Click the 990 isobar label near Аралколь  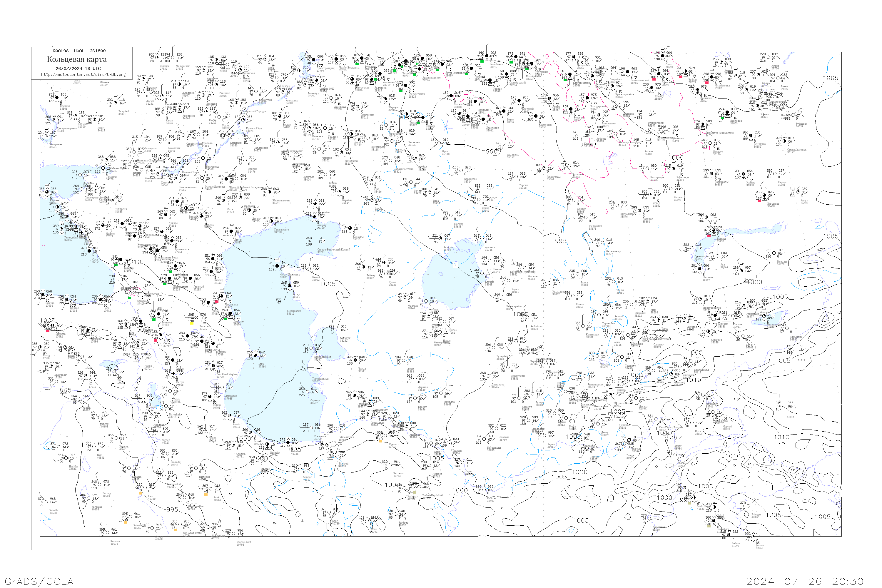491,151
